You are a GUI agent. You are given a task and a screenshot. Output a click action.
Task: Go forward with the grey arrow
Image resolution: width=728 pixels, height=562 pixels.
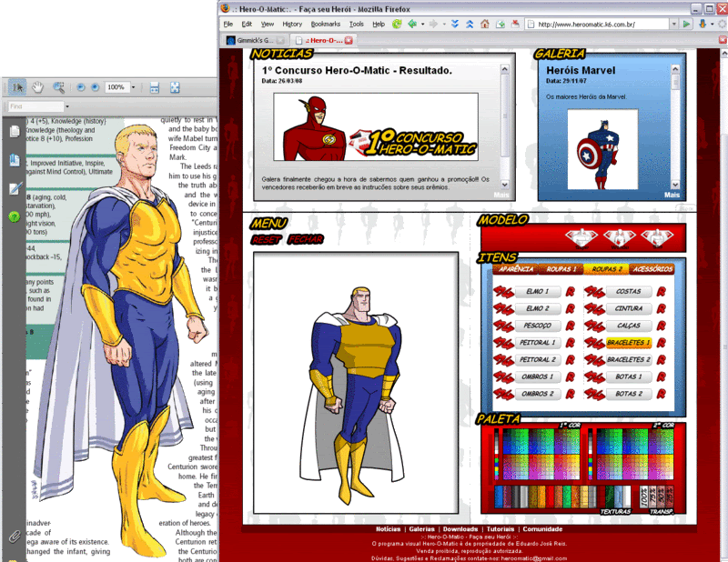point(433,25)
